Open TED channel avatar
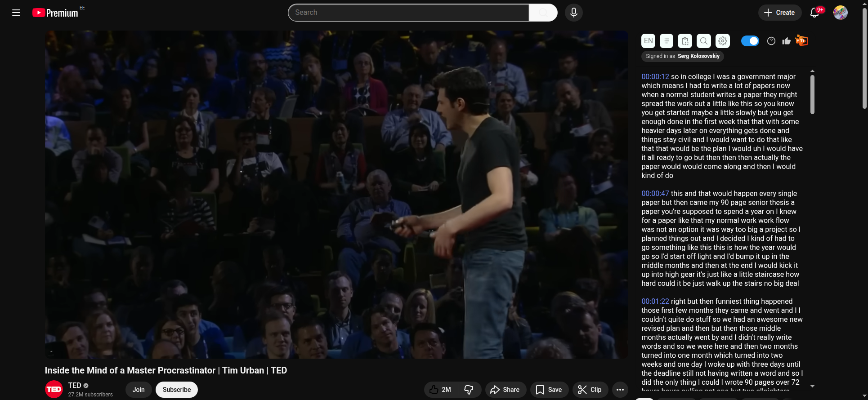Image resolution: width=868 pixels, height=400 pixels. (x=54, y=389)
